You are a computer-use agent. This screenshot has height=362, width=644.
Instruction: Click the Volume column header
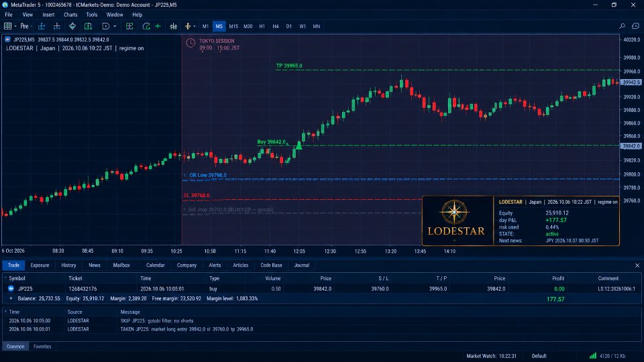click(273, 278)
